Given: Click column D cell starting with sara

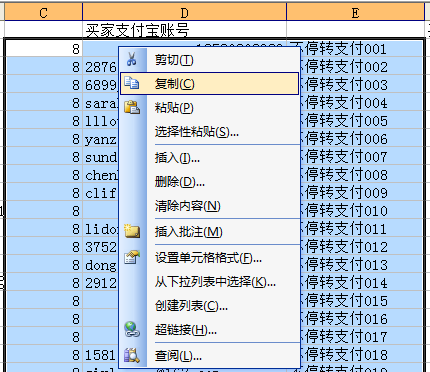Looking at the screenshot, I should coord(101,102).
